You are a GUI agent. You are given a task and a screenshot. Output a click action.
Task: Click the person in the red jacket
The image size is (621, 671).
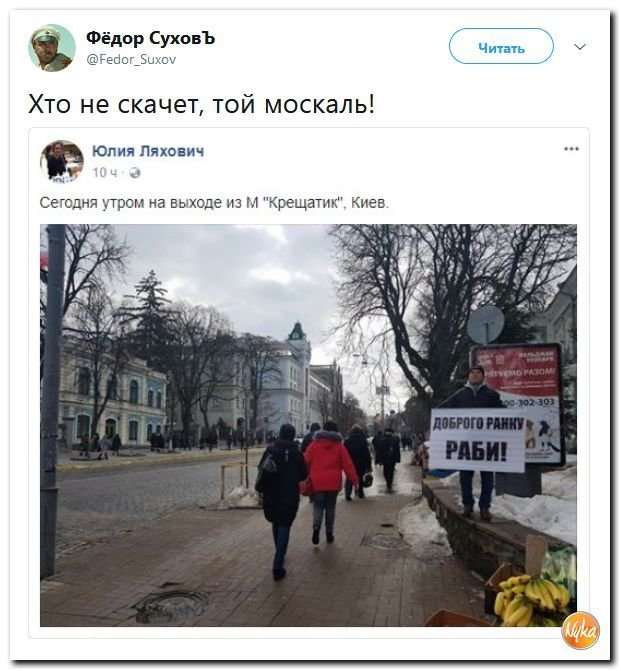click(x=328, y=482)
